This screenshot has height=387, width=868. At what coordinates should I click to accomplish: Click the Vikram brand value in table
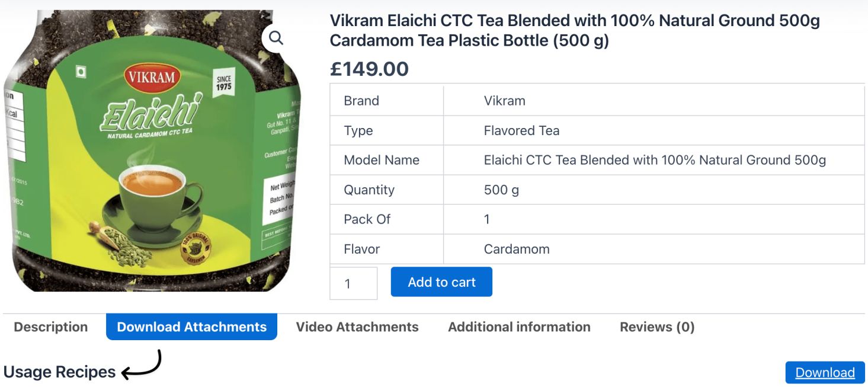pos(504,101)
